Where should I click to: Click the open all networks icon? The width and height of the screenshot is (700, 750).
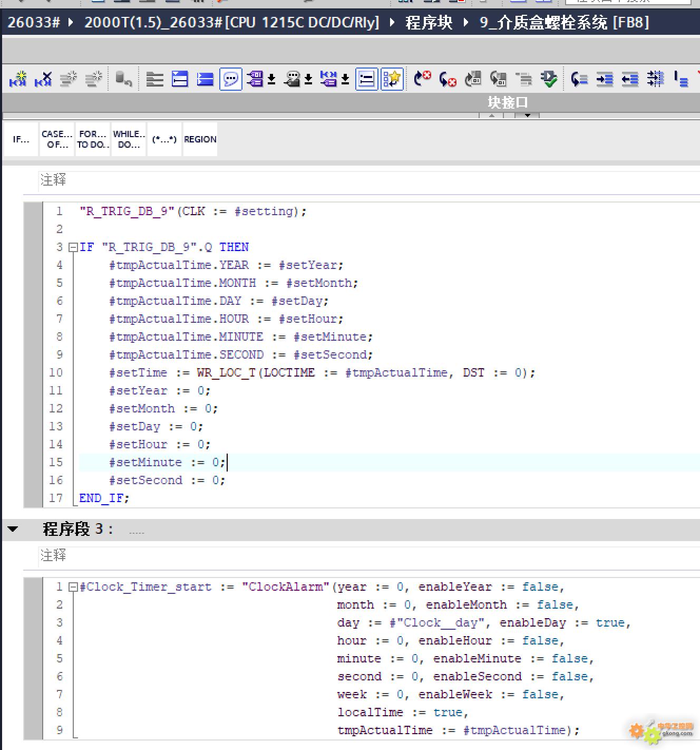(x=180, y=79)
